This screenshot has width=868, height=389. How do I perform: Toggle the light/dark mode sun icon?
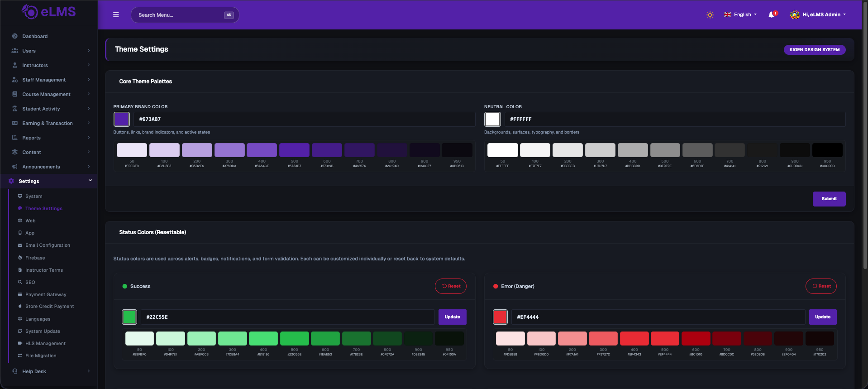(710, 15)
